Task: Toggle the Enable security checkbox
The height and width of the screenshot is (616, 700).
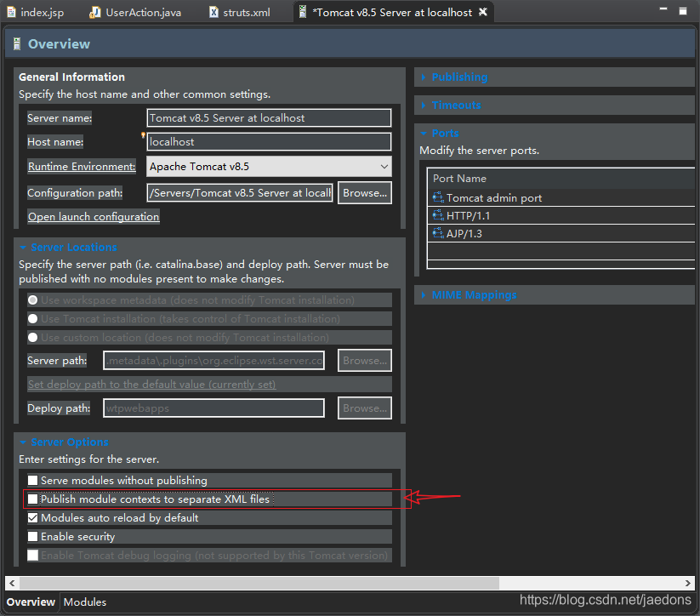Action: click(x=32, y=537)
